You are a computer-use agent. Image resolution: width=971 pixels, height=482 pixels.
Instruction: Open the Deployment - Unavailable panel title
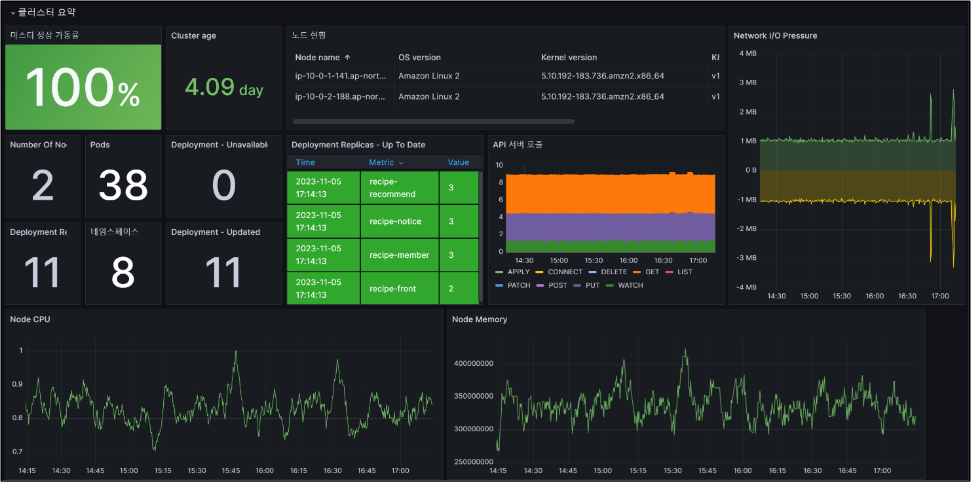click(219, 145)
